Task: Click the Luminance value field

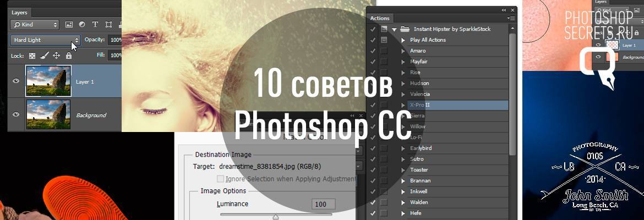Action: pyautogui.click(x=323, y=205)
